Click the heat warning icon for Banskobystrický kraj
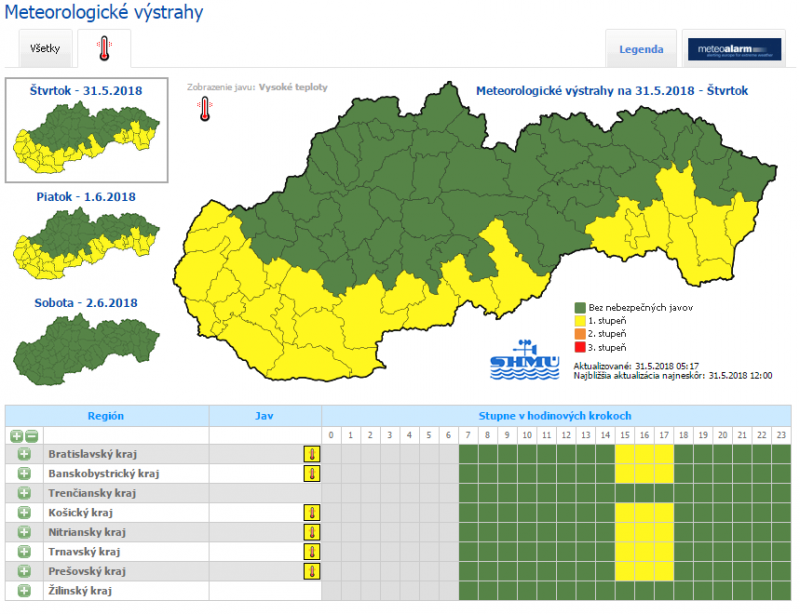Screen dimensions: 800x614 click(x=312, y=474)
